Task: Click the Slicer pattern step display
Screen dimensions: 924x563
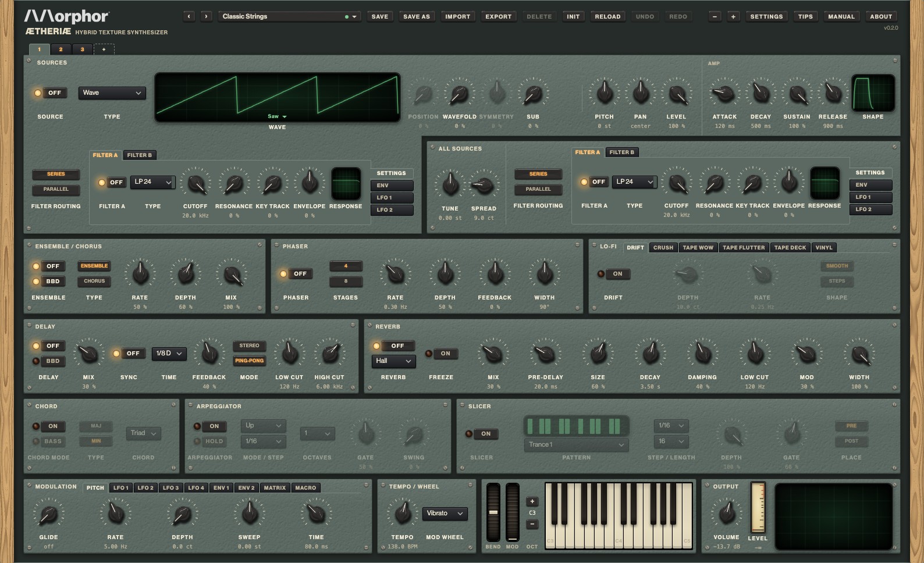Action: click(x=576, y=426)
